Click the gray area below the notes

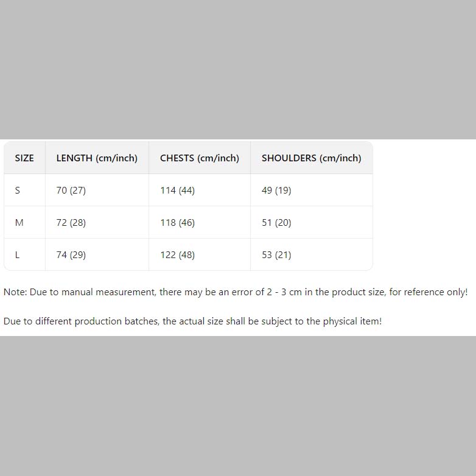coord(238,406)
